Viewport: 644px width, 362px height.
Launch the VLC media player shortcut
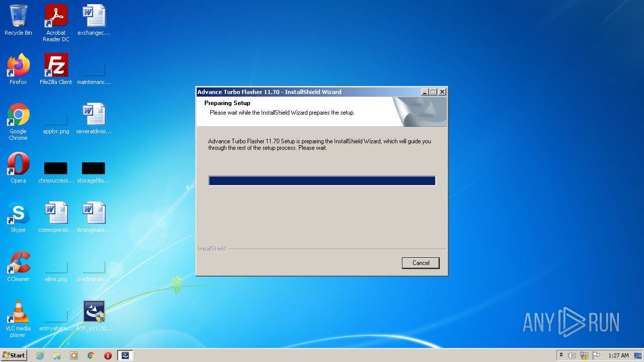(18, 319)
